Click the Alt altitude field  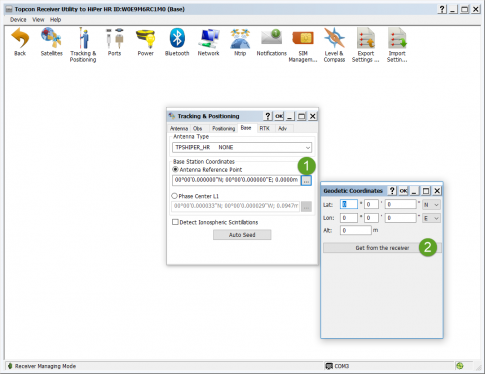[356, 230]
